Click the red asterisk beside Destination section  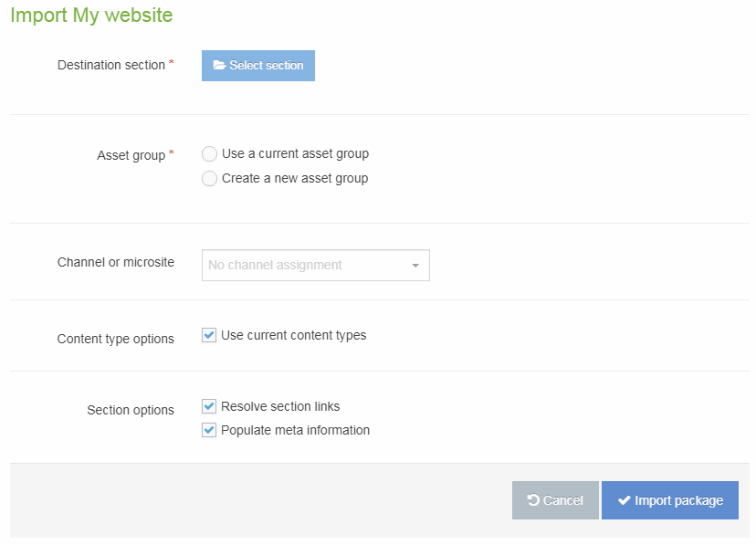(173, 60)
